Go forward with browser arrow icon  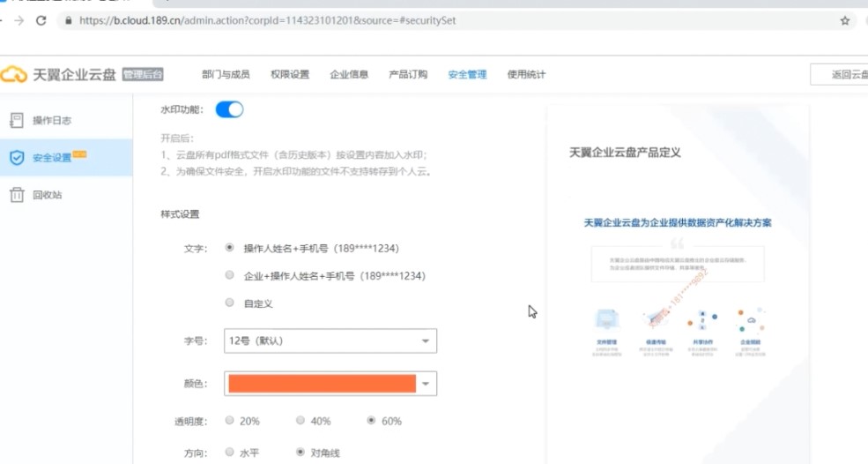[19, 20]
